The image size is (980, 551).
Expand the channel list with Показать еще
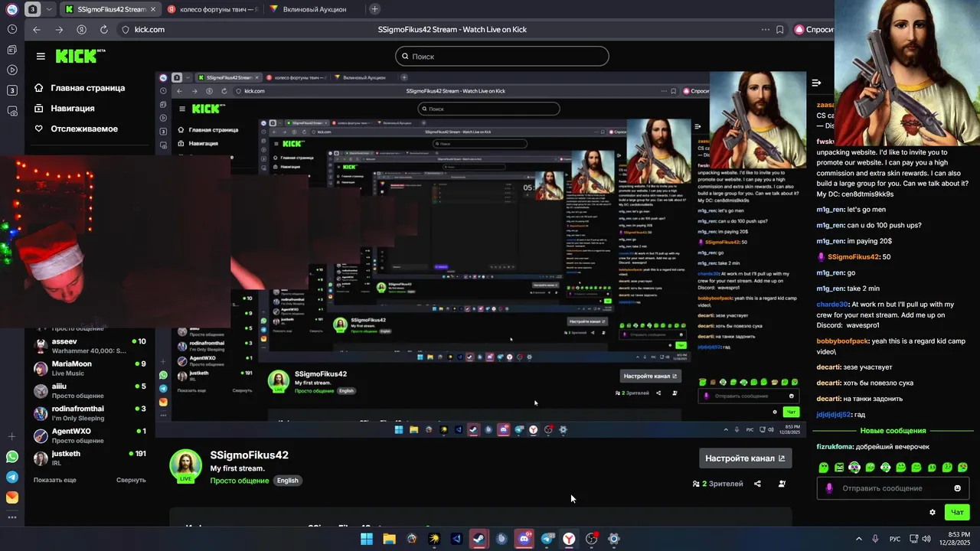(54, 480)
